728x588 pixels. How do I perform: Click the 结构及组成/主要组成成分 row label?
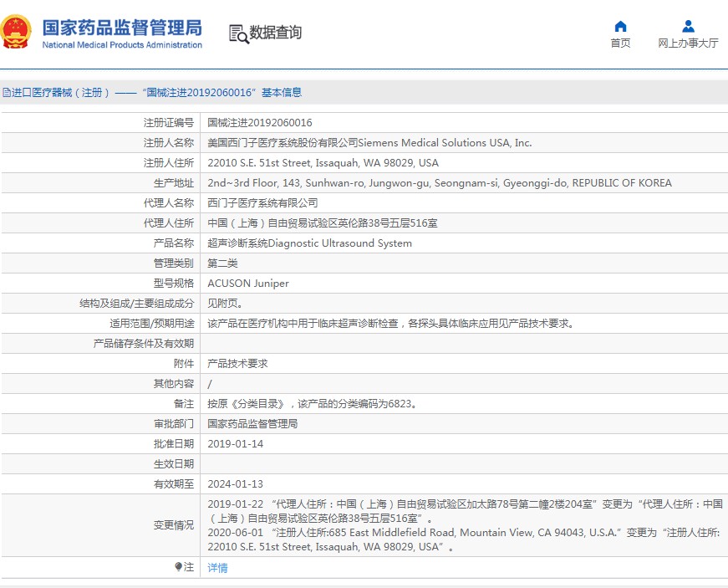pos(136,304)
